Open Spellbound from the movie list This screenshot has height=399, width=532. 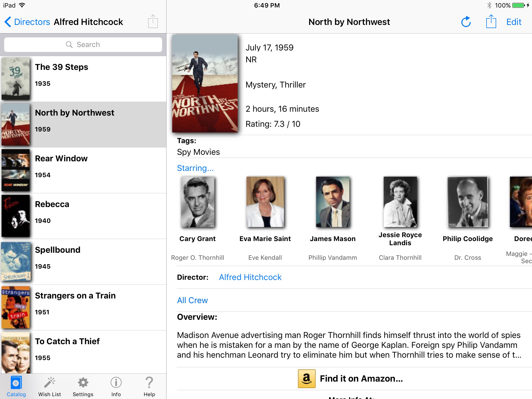(83, 262)
